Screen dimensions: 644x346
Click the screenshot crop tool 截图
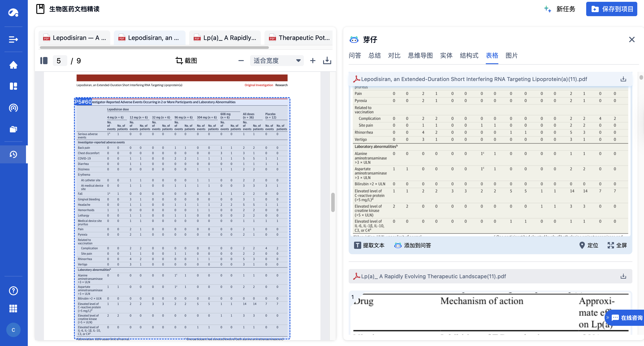[186, 61]
